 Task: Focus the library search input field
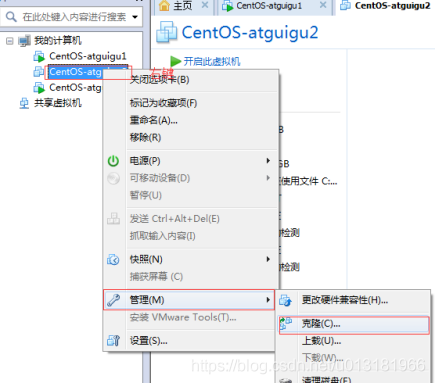pyautogui.click(x=71, y=17)
